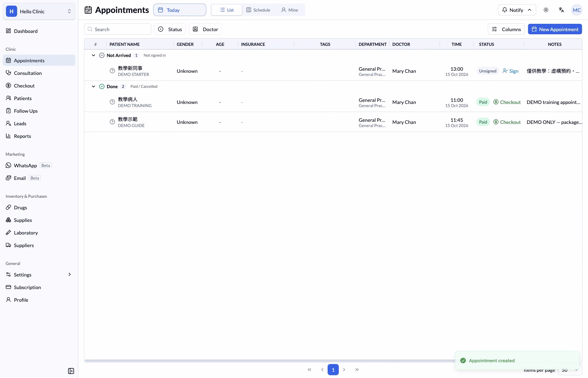588x378 pixels.
Task: Click the question-mark icon beside 教學新同事
Action: pos(112,71)
